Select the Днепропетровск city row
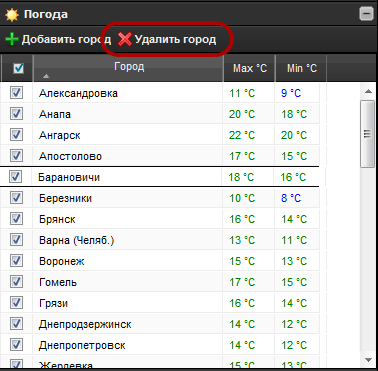Viewport: 378px width, 371px height. (x=160, y=345)
